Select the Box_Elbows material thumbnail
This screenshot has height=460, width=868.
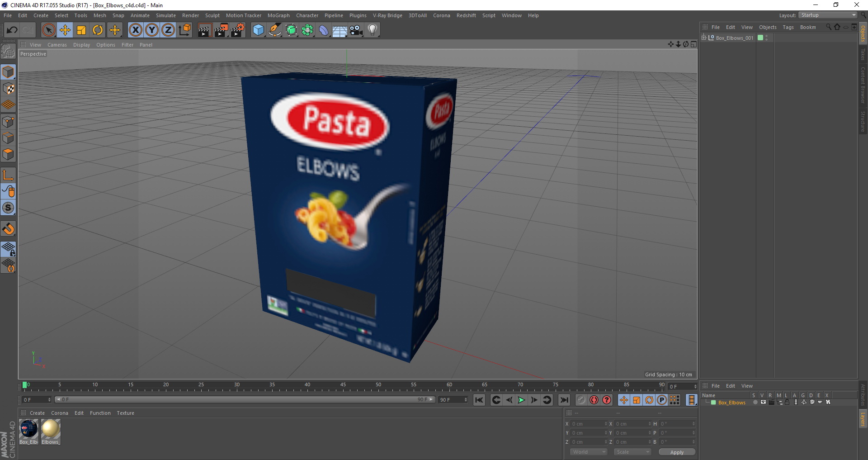pyautogui.click(x=28, y=429)
